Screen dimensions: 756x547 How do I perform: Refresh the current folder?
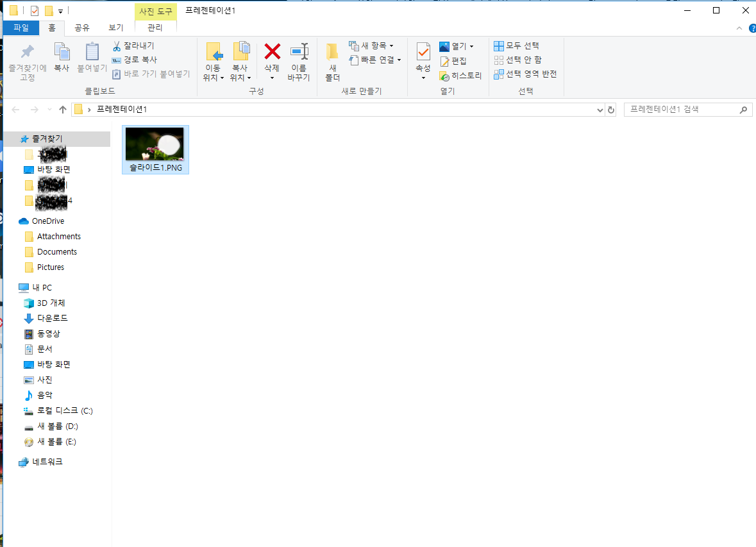point(611,110)
